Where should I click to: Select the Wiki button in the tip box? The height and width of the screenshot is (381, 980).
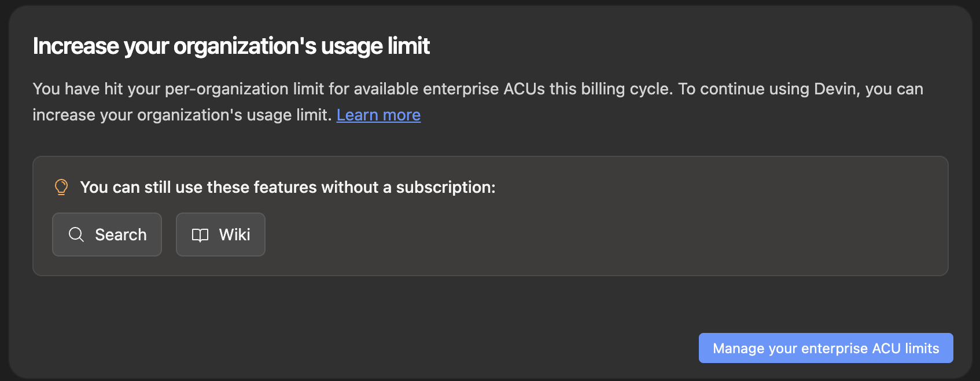(220, 235)
